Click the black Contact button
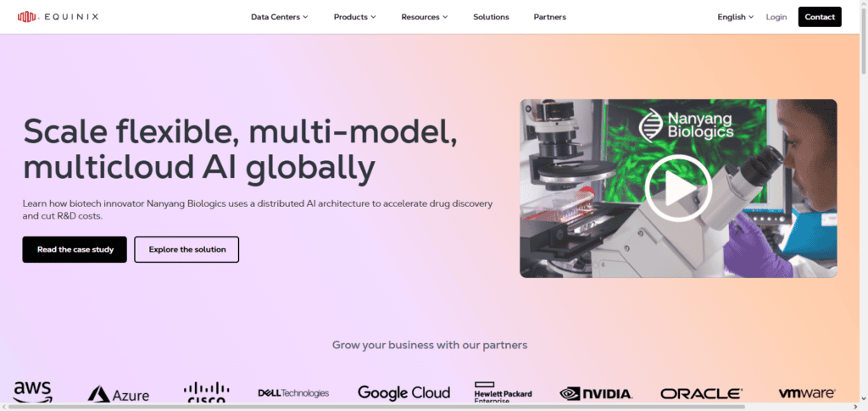 point(820,17)
